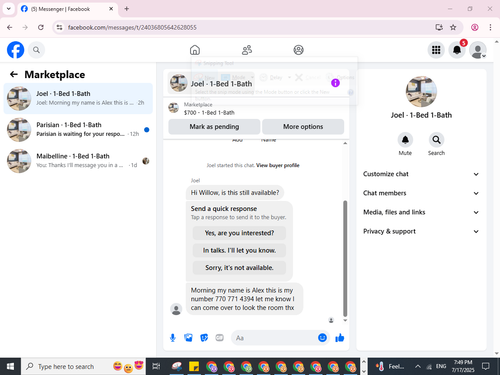Click the More options button
500x375 pixels.
pos(303,127)
